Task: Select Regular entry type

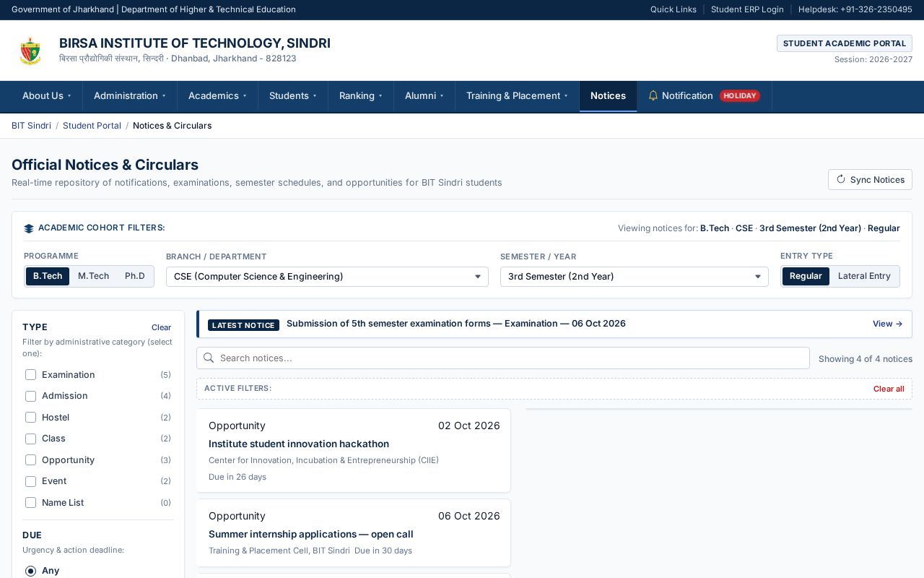Action: pos(806,276)
